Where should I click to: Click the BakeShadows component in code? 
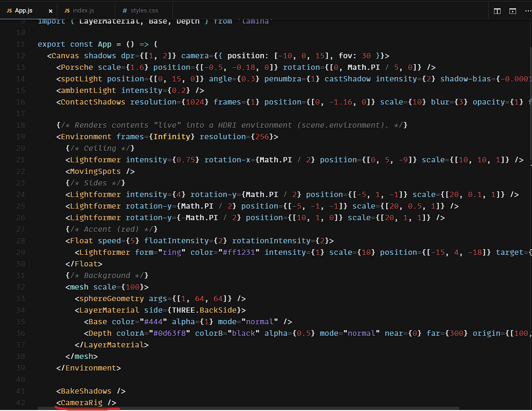86,391
